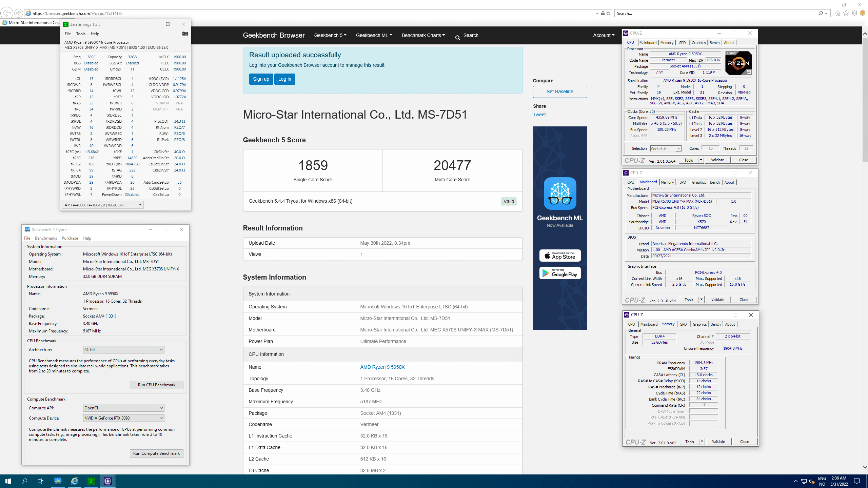This screenshot has height=488, width=868.
Task: Click the browser refresh icon
Action: [x=608, y=13]
